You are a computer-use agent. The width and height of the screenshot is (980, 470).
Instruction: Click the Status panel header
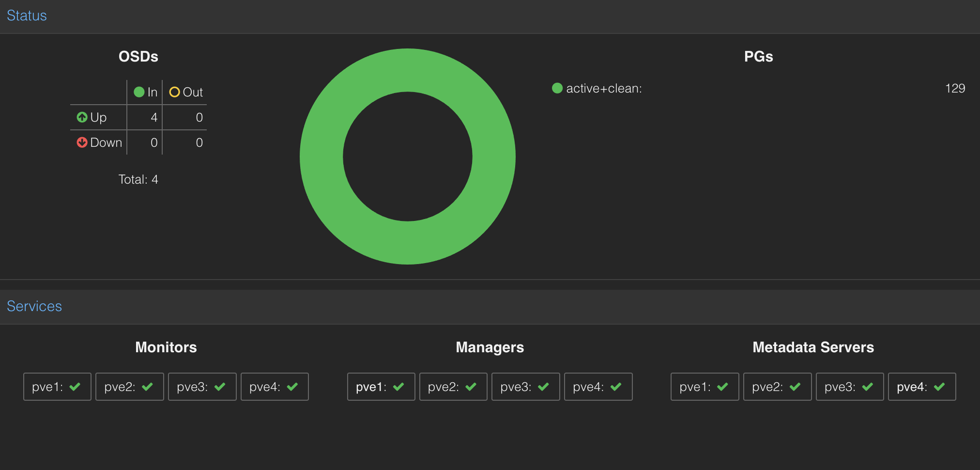490,16
